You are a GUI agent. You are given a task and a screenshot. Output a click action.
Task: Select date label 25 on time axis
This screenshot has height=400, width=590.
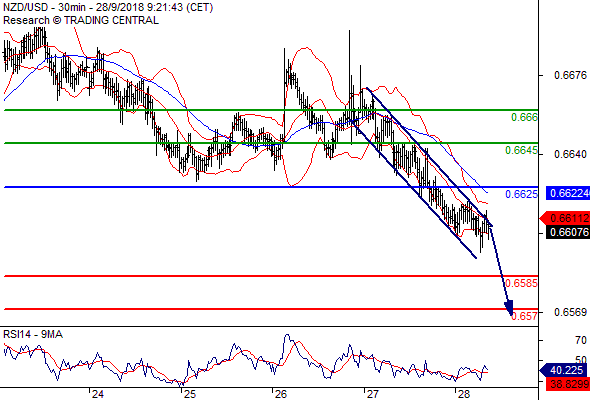tap(190, 394)
